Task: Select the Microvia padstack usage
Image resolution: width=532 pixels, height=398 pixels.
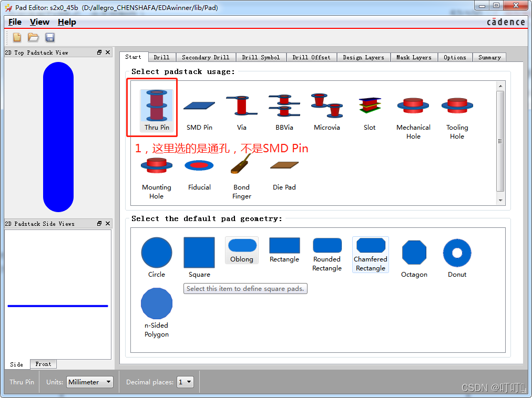Action: coord(327,112)
